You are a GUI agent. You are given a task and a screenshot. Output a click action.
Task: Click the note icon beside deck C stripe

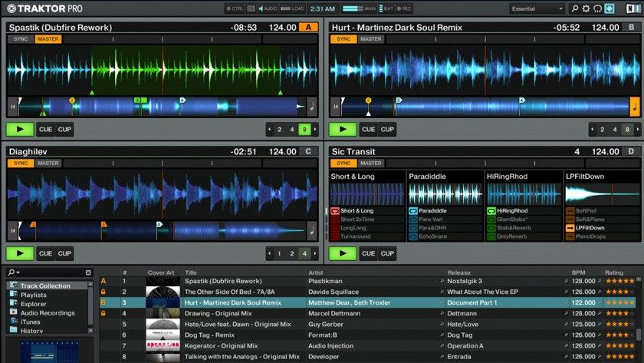pyautogui.click(x=312, y=231)
